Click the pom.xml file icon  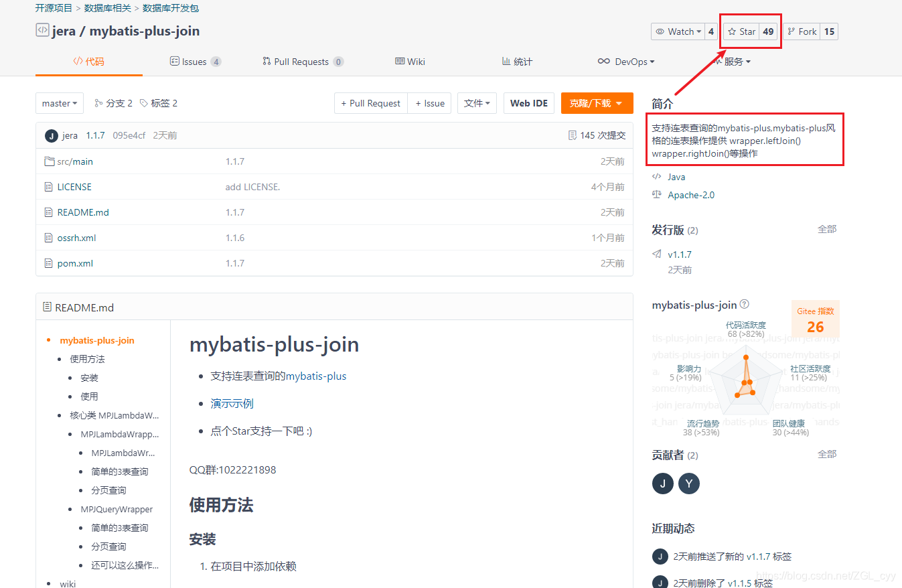click(48, 263)
